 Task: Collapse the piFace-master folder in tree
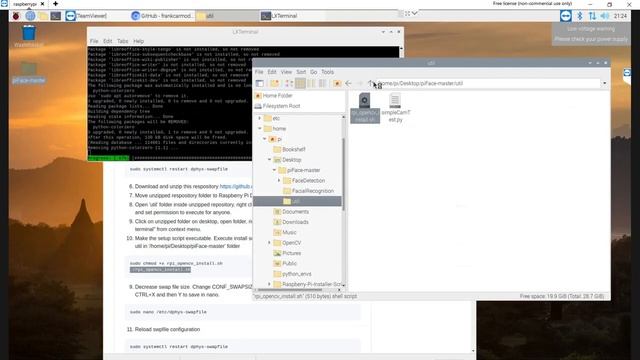click(x=274, y=170)
